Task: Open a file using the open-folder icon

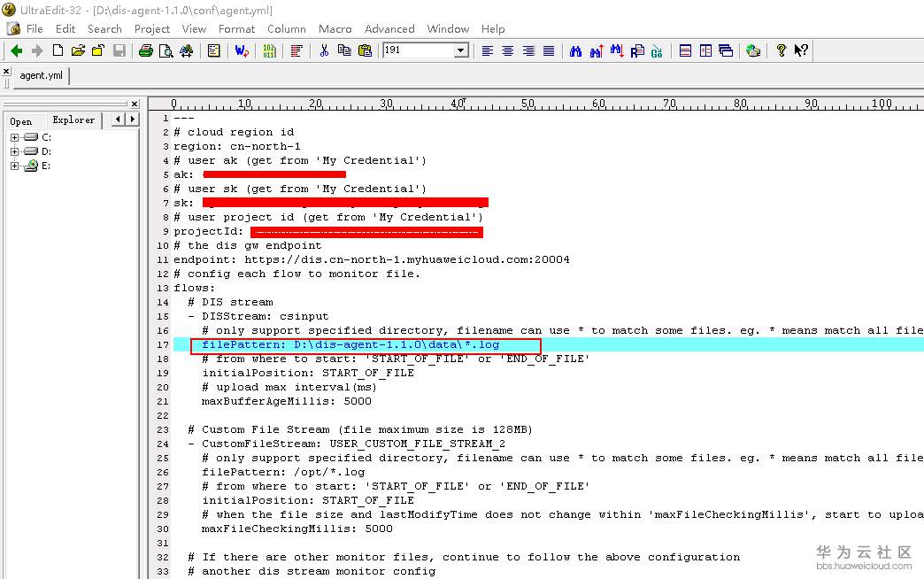Action: [78, 50]
